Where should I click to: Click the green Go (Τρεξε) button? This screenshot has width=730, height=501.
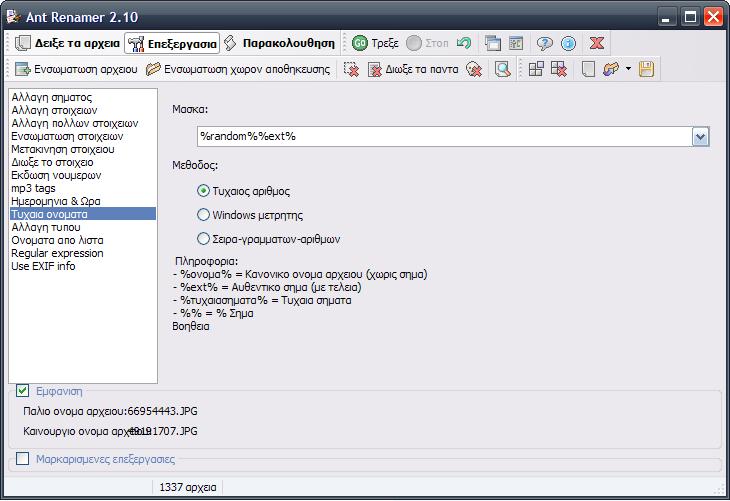pos(375,43)
